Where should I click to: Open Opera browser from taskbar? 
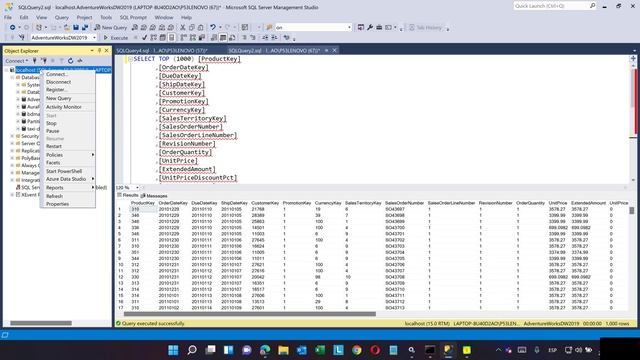coord(375,350)
